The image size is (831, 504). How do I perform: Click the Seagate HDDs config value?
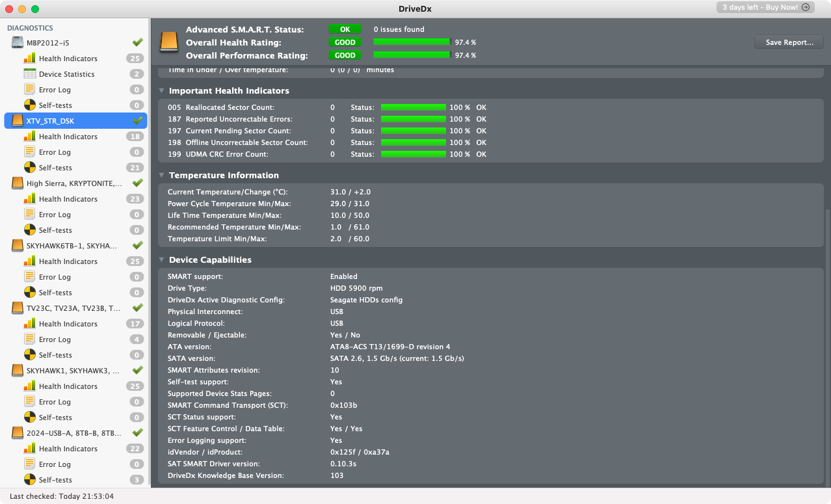(366, 300)
